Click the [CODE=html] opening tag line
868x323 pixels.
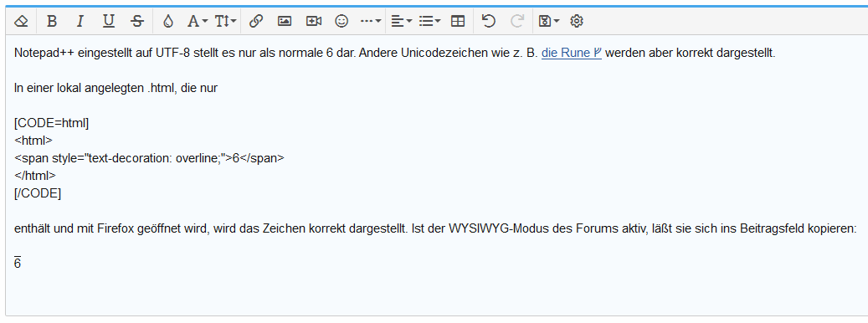[52, 123]
